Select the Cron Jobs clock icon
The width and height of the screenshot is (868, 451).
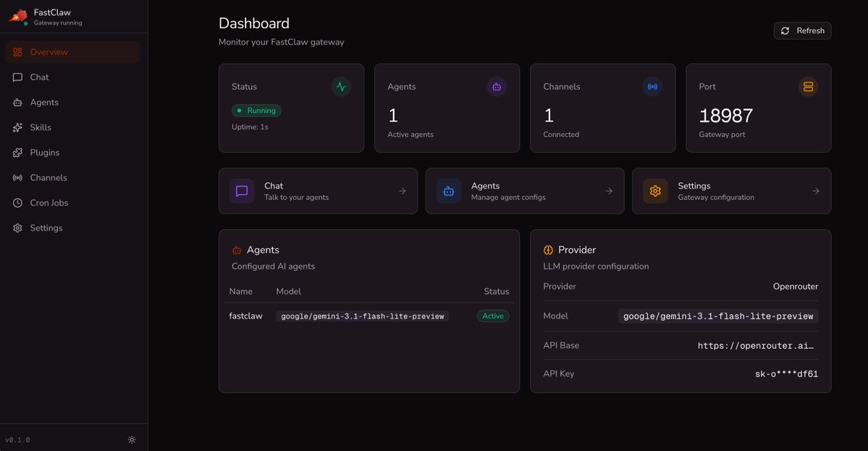17,202
